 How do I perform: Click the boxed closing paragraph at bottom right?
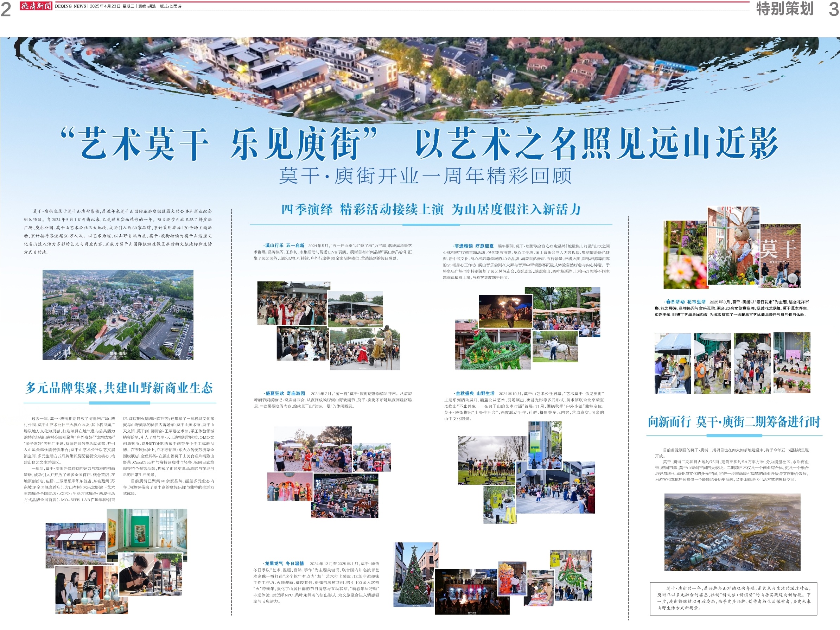pos(733,598)
